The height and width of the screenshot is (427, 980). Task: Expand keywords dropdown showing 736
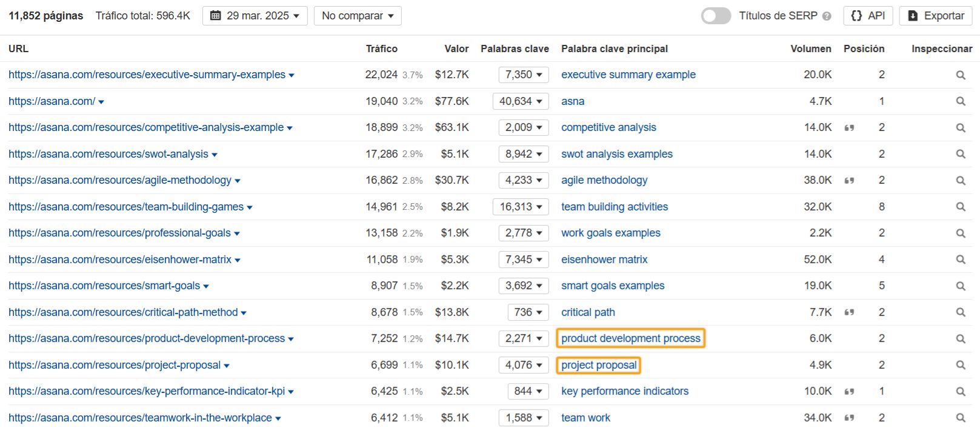click(x=528, y=312)
